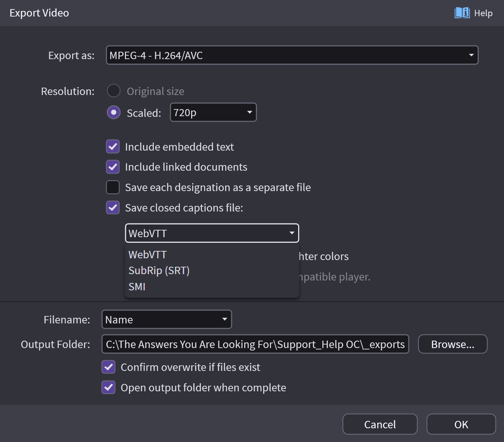
Task: Cancel the Export Video dialog
Action: point(380,424)
